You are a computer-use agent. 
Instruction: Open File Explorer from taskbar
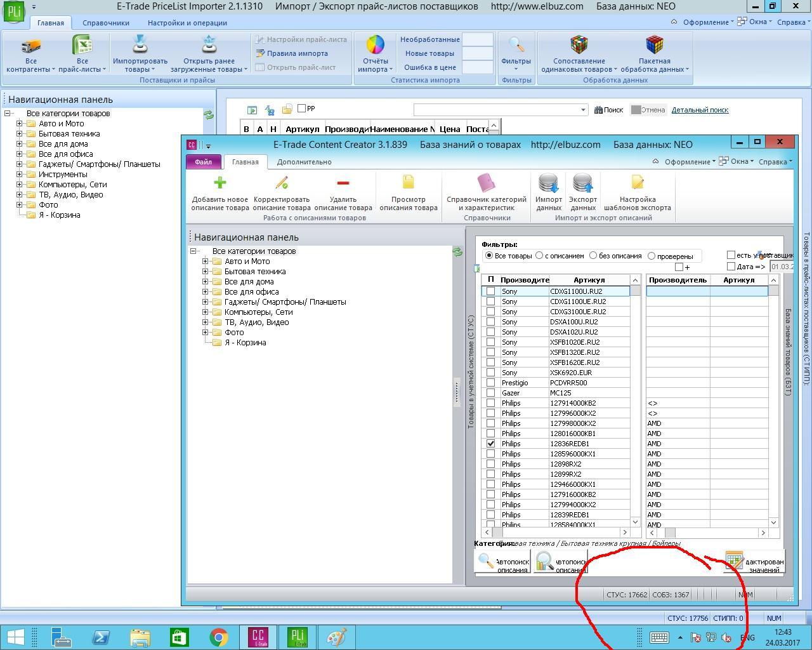[140, 637]
